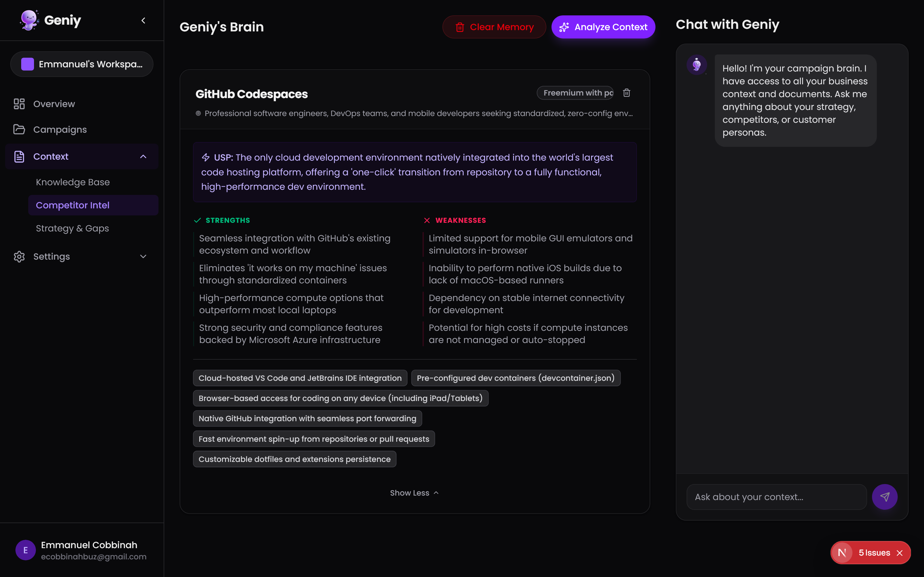Click Emmanuel's profile avatar circle
This screenshot has width=924, height=577.
tap(26, 550)
